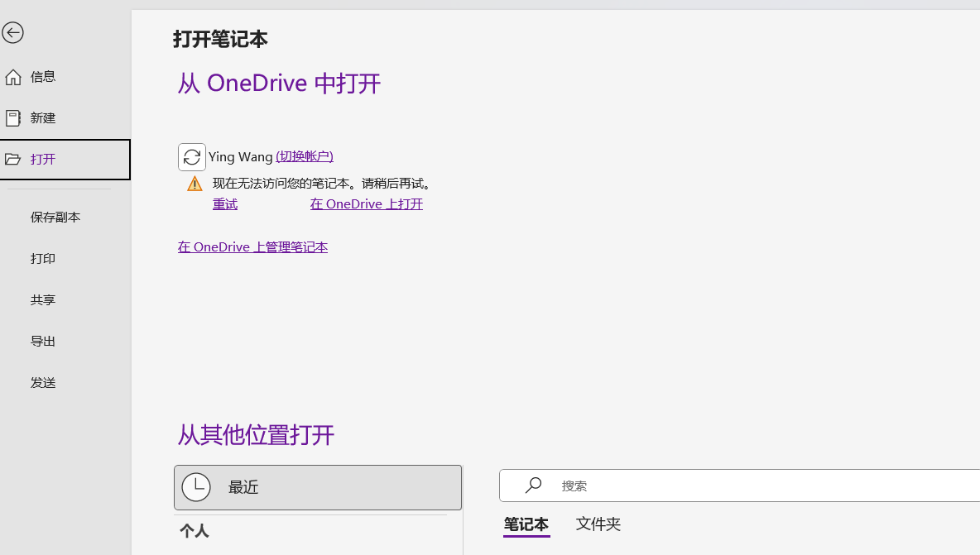Viewport: 980px width, 555px height.
Task: Click the clock icon in 最近
Action: (x=196, y=487)
